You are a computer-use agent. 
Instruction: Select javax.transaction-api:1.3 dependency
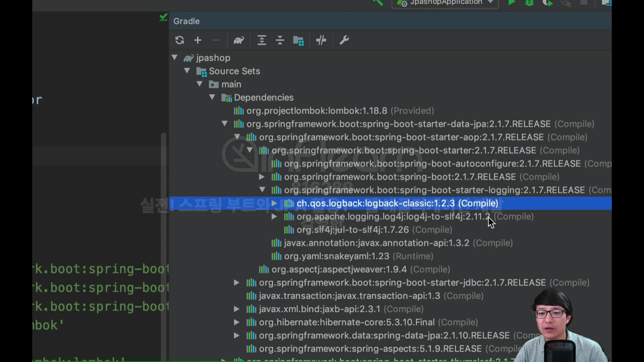(371, 296)
